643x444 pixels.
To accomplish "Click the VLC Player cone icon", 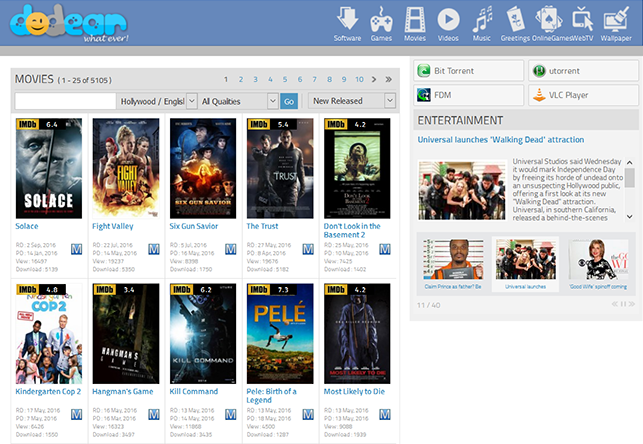I will [x=539, y=95].
